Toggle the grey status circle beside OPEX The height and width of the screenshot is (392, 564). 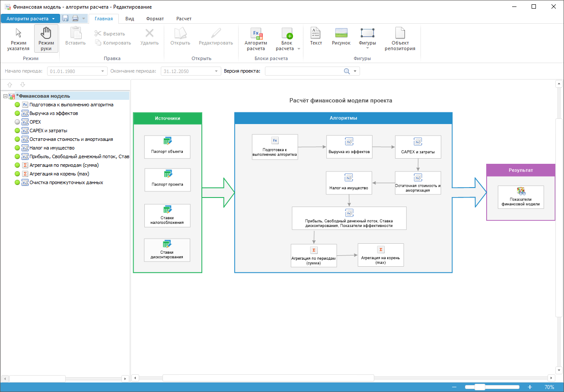coord(17,122)
